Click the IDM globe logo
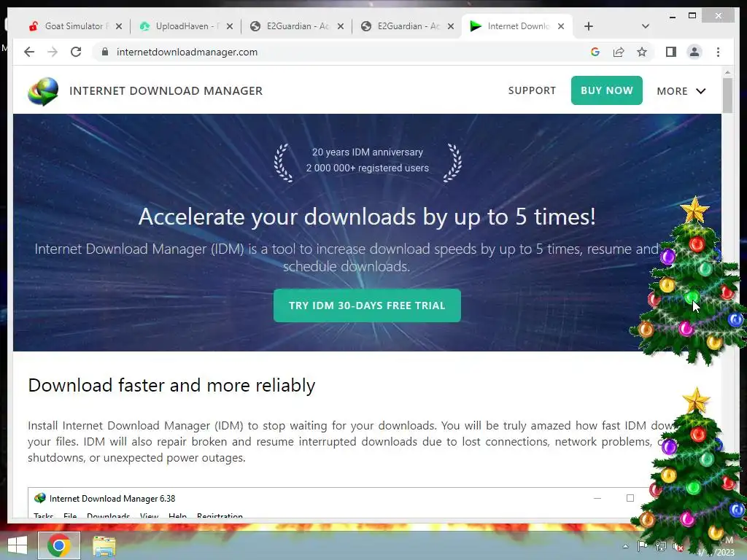Image resolution: width=747 pixels, height=560 pixels. pos(43,91)
